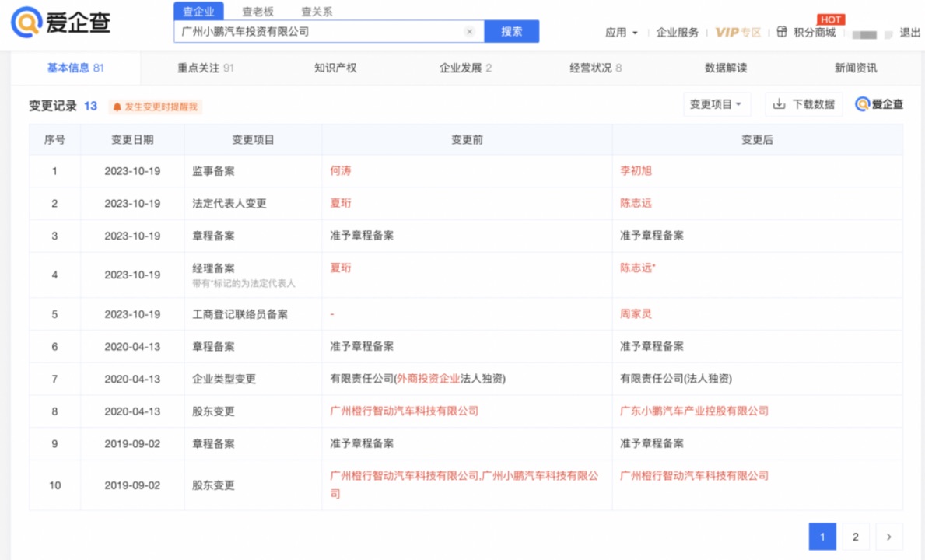Click the next page arrow button
The image size is (925, 560).
[x=889, y=537]
